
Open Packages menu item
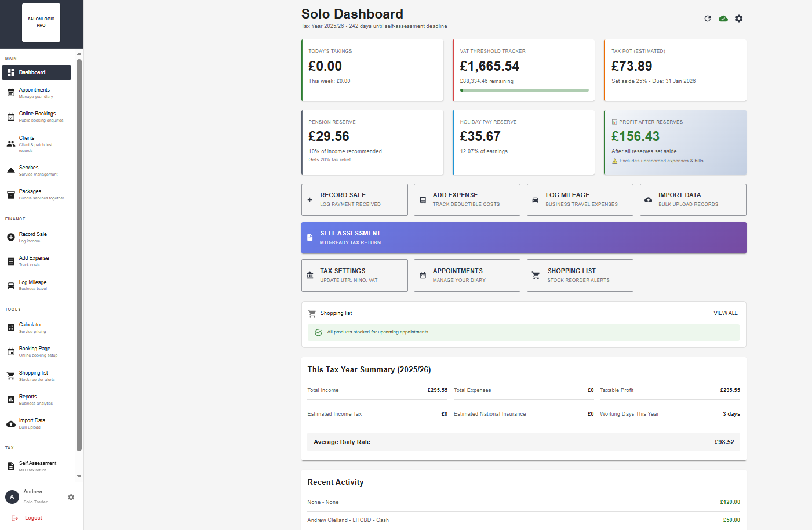click(x=37, y=194)
